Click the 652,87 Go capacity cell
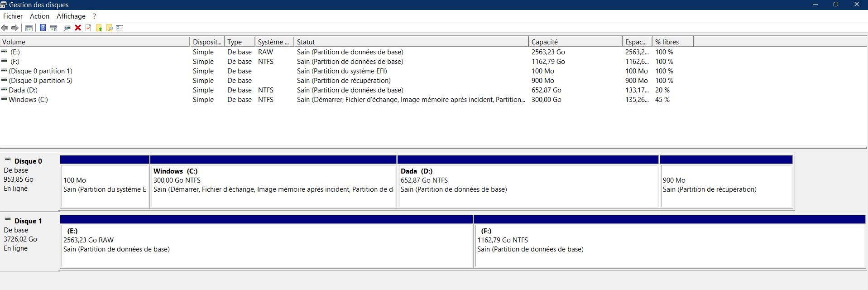Viewport: 868px width, 290px height. [x=547, y=90]
